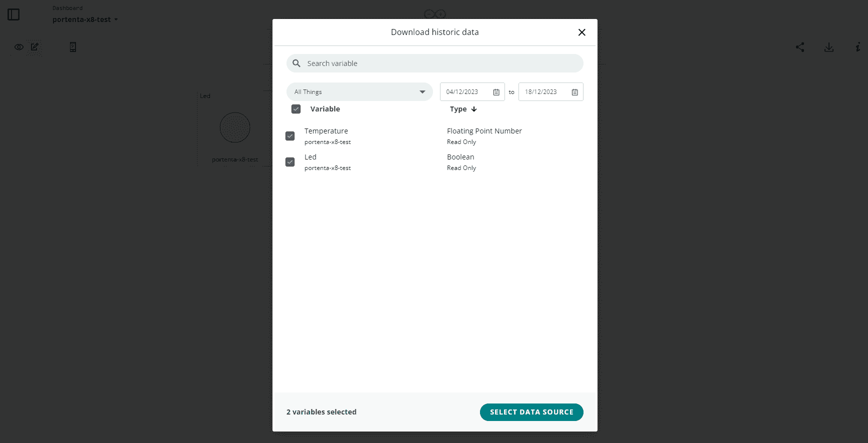This screenshot has height=443, width=868.
Task: Click the Search variable input field
Action: point(440,63)
